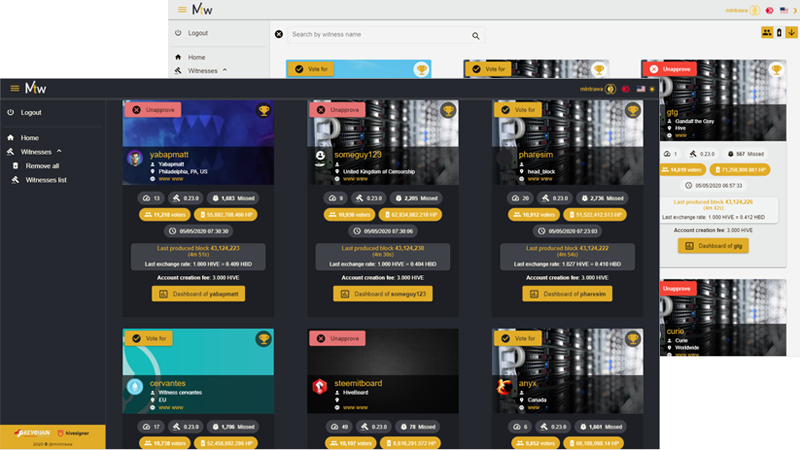
Task: Open hamburger menu in light window
Action: pos(182,9)
